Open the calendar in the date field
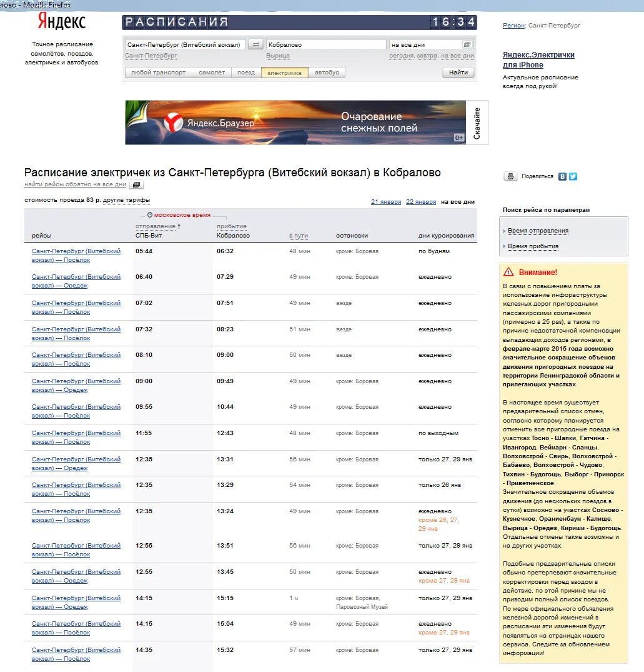This screenshot has width=644, height=672. pos(467,44)
